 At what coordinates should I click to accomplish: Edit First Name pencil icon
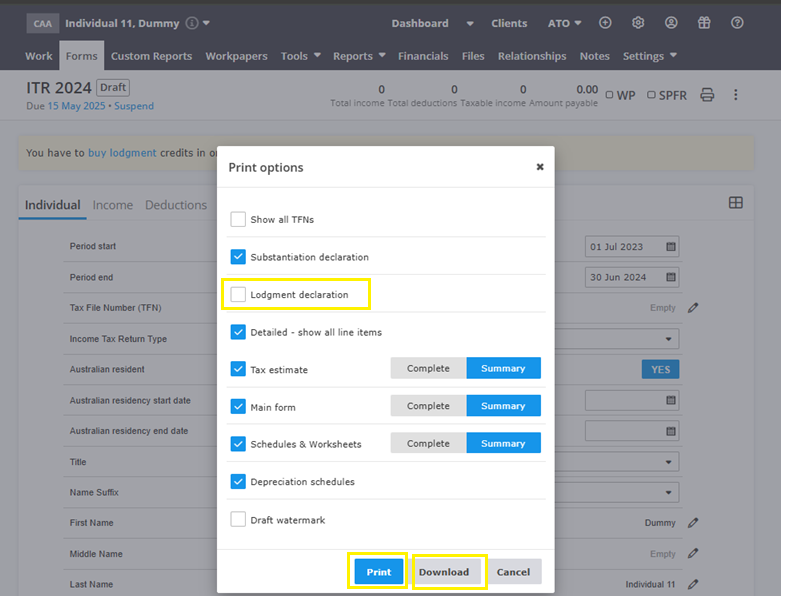[693, 523]
